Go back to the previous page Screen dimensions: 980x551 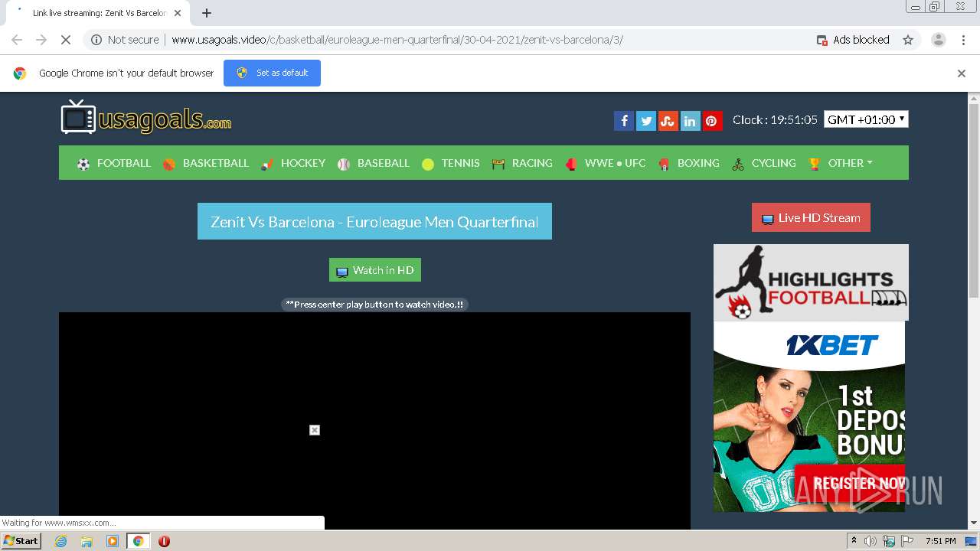pyautogui.click(x=17, y=40)
